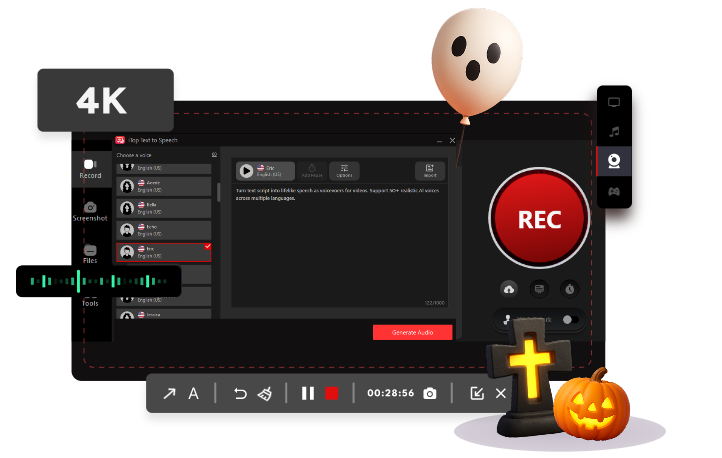Image resolution: width=722 pixels, height=458 pixels.
Task: Choose the webcam recording mode icon
Action: (614, 161)
